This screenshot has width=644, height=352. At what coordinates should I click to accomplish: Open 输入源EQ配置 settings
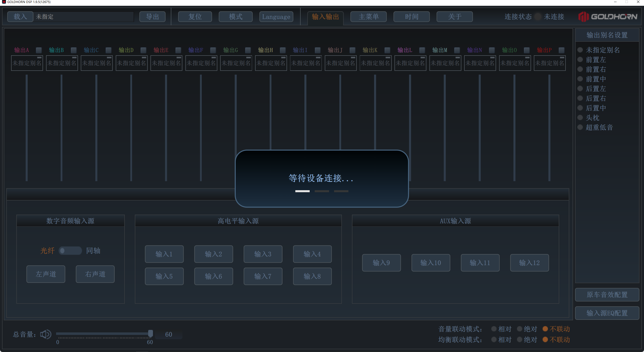click(607, 313)
